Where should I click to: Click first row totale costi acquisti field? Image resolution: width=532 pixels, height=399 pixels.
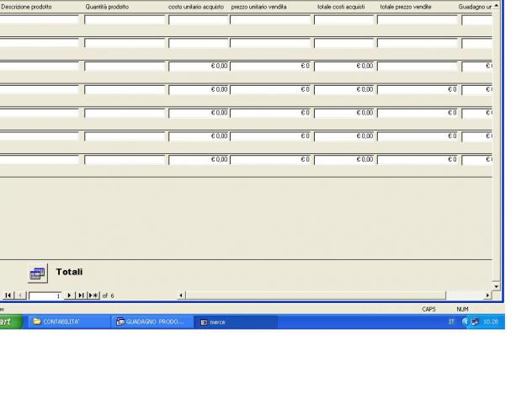pos(343,20)
